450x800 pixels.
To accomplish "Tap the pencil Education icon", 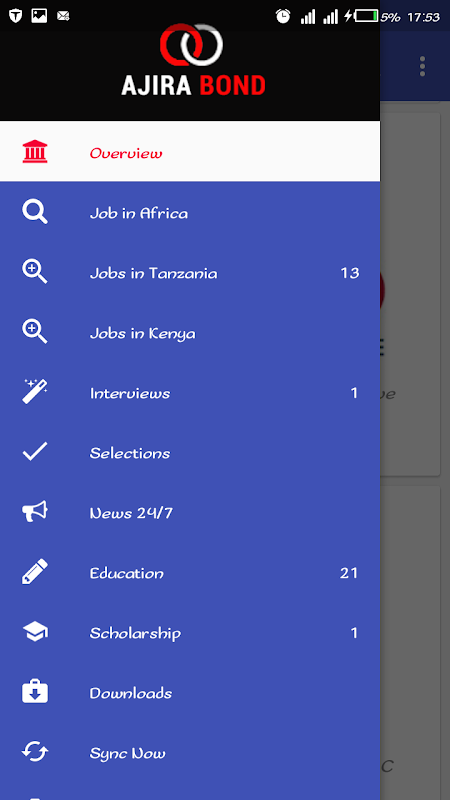I will 35,572.
